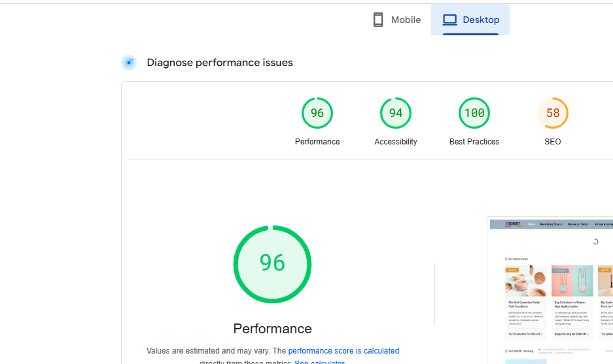Click the 'Diagnose performance issues' heading
Viewport: 613px width, 364px height.
[220, 63]
